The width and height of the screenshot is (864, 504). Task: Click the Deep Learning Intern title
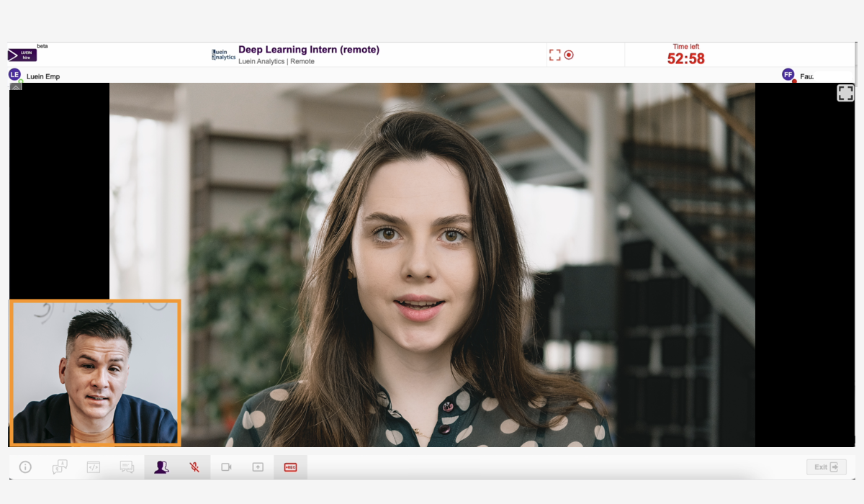[x=309, y=50]
